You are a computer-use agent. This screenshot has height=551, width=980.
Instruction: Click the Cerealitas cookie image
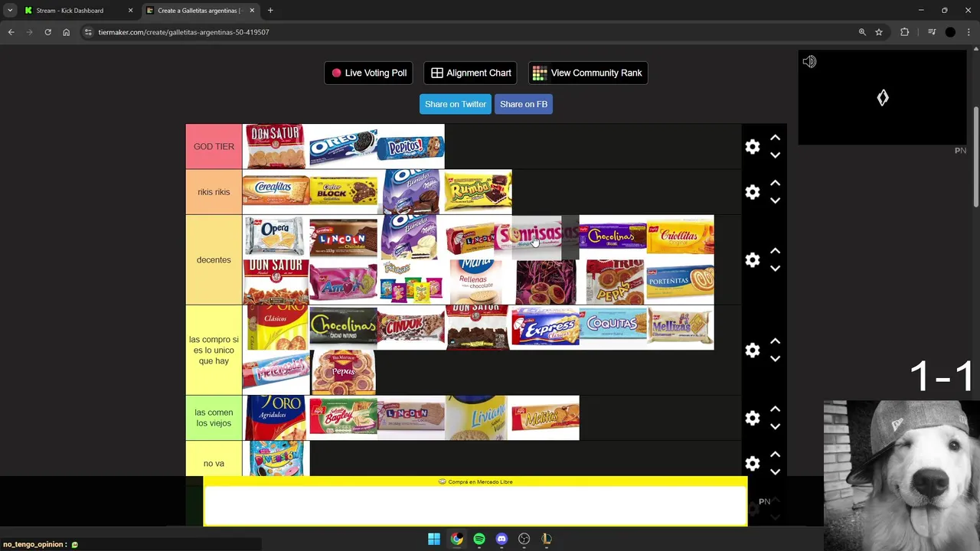[x=276, y=191]
